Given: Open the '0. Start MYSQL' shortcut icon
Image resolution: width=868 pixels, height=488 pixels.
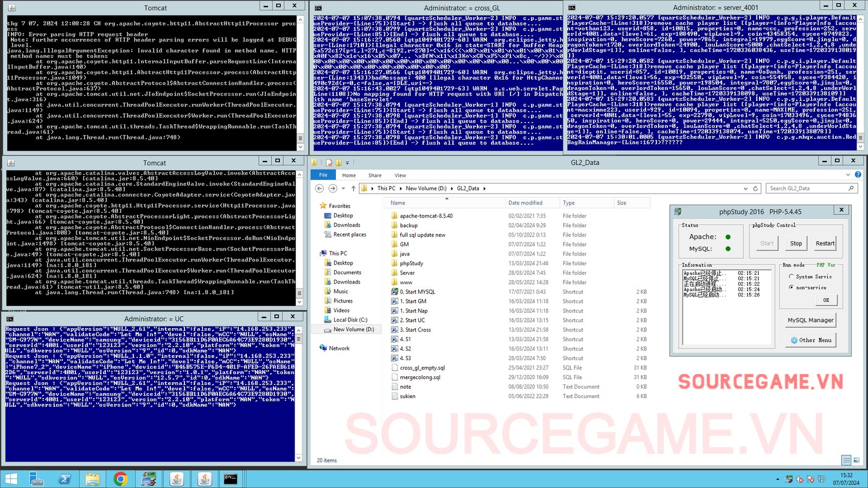Looking at the screenshot, I should (x=395, y=292).
